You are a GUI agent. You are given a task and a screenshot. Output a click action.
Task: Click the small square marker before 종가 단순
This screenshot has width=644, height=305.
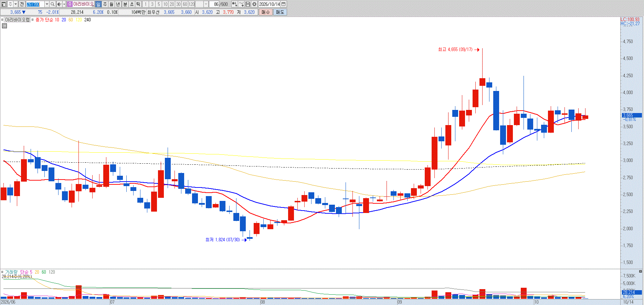pyautogui.click(x=33, y=20)
